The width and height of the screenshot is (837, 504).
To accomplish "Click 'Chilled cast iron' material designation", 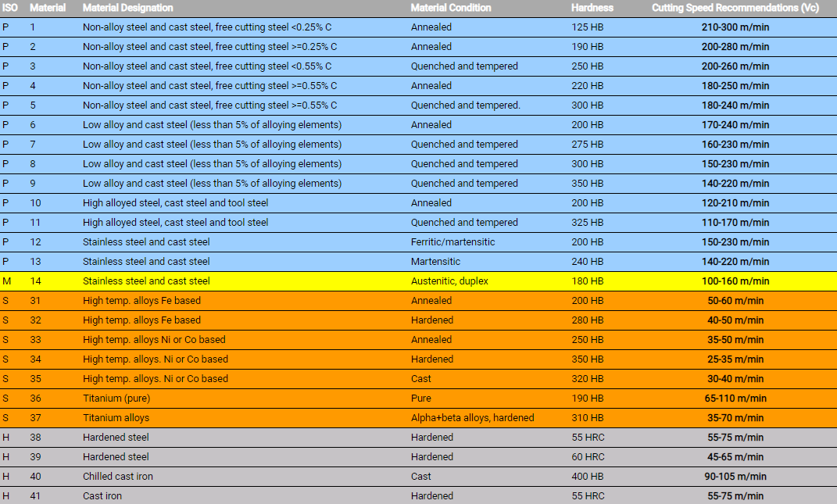I will coord(118,477).
